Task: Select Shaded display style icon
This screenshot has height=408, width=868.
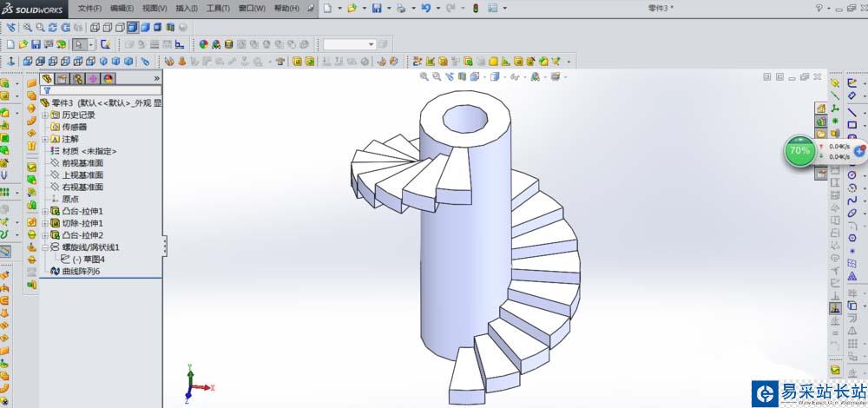Action: [145, 27]
